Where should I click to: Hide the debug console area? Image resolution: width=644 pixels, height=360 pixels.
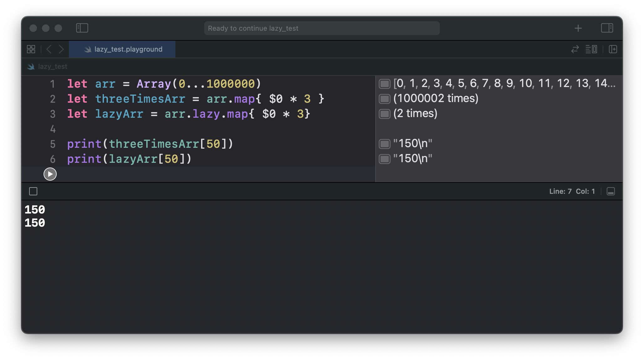(x=610, y=192)
